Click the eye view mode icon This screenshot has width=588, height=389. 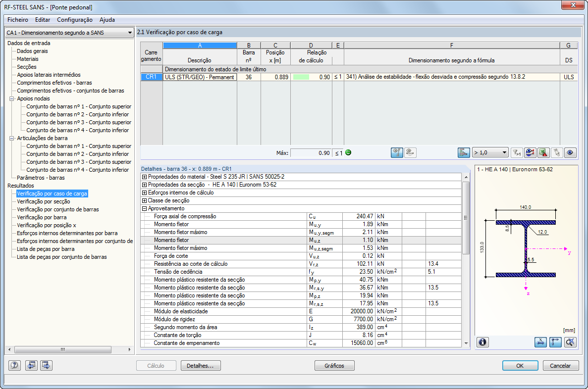[570, 152]
